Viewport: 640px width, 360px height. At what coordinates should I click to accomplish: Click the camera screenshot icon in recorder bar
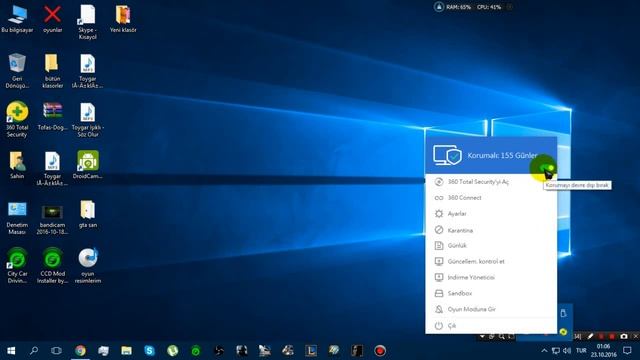(x=624, y=336)
